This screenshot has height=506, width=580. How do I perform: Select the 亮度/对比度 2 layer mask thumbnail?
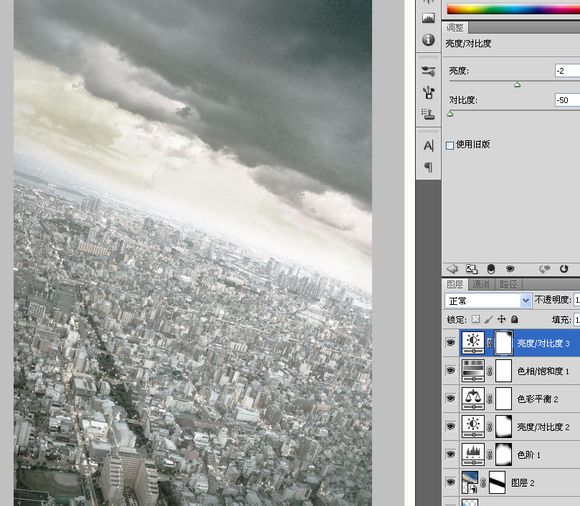pyautogui.click(x=503, y=426)
